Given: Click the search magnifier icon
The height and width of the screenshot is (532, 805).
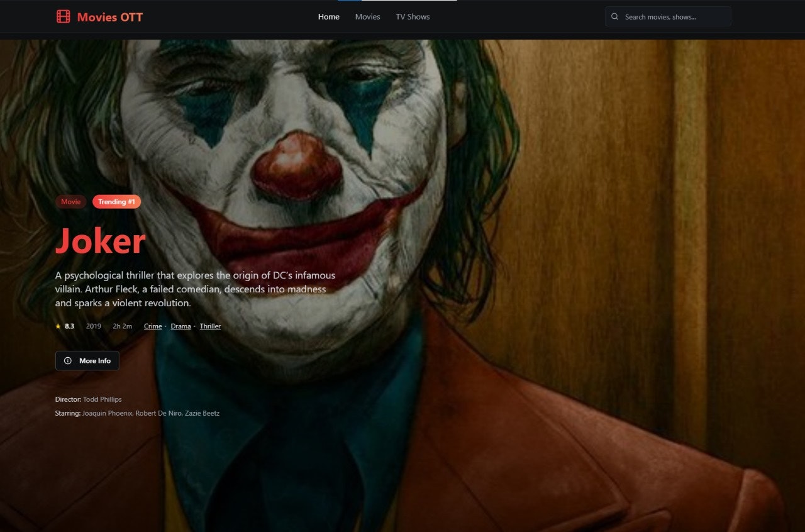Looking at the screenshot, I should [615, 17].
